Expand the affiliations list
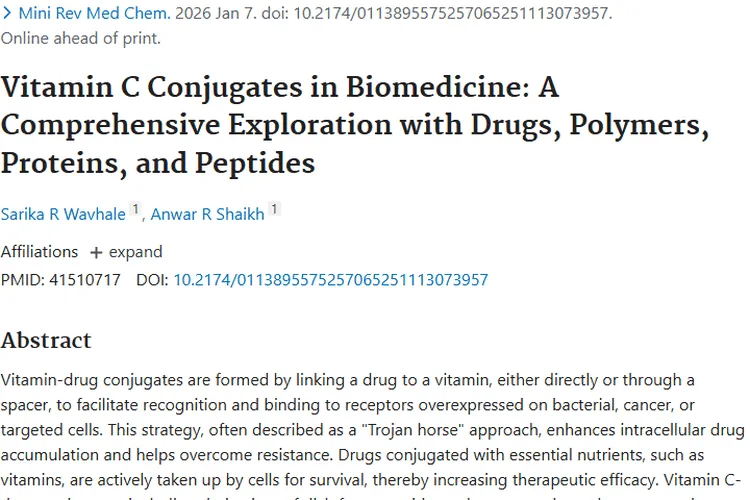This screenshot has height=500, width=750. click(134, 252)
